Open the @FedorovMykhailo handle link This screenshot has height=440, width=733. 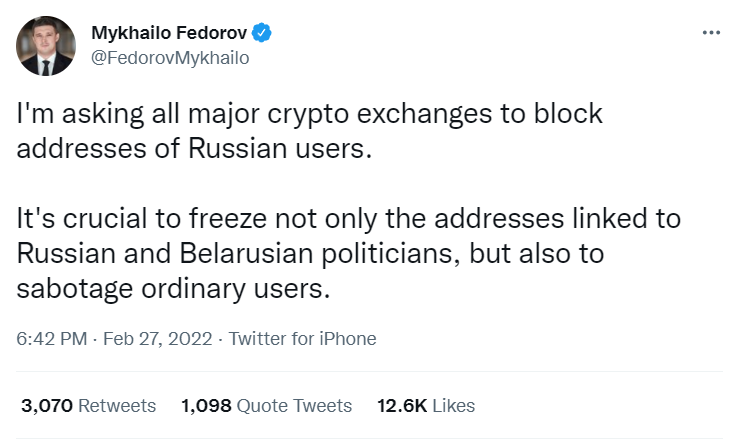coord(170,58)
